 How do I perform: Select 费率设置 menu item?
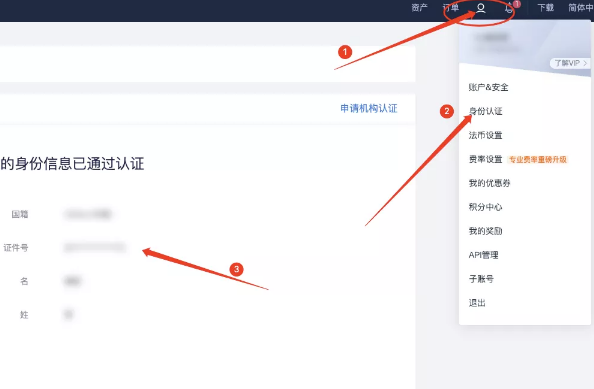tap(485, 159)
